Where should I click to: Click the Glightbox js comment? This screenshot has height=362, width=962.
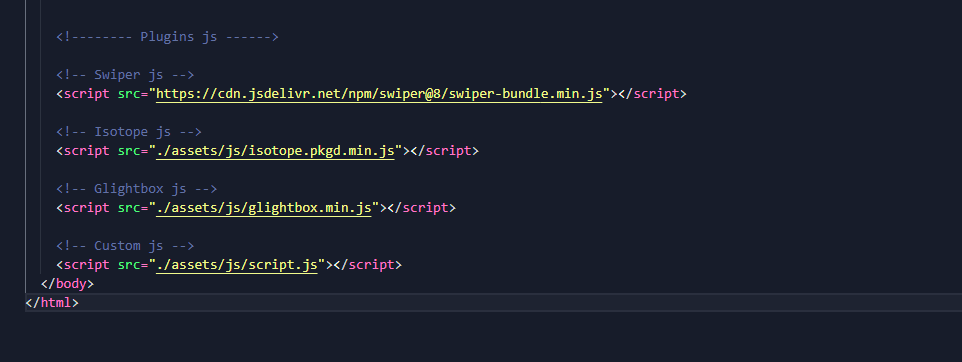click(137, 189)
